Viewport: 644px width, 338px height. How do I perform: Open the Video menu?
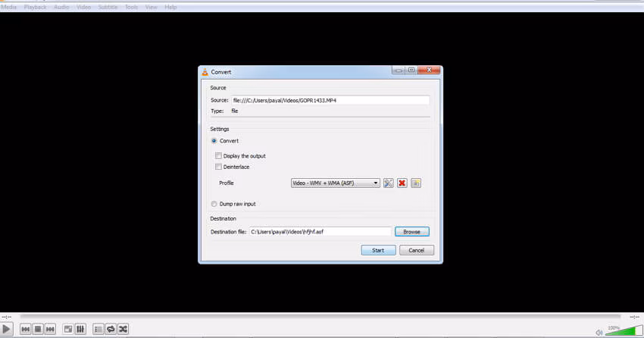(84, 7)
